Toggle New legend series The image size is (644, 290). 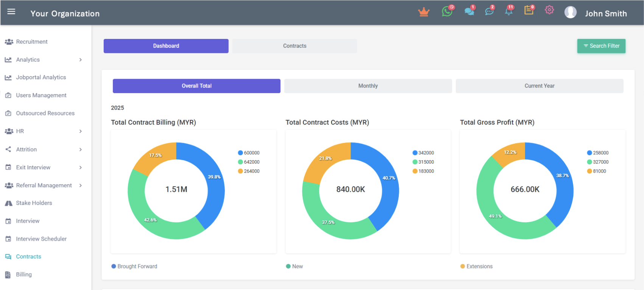click(x=294, y=267)
